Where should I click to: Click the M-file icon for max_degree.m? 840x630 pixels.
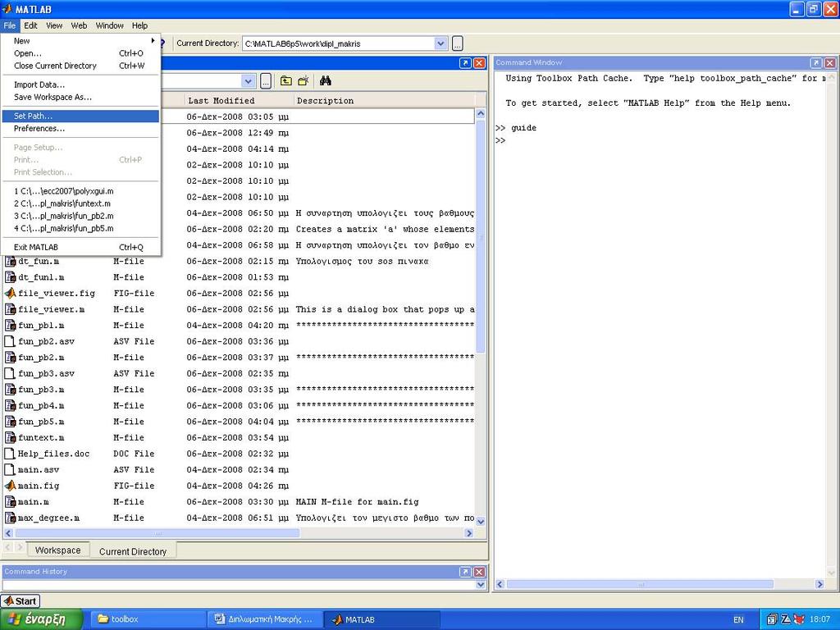click(x=10, y=518)
